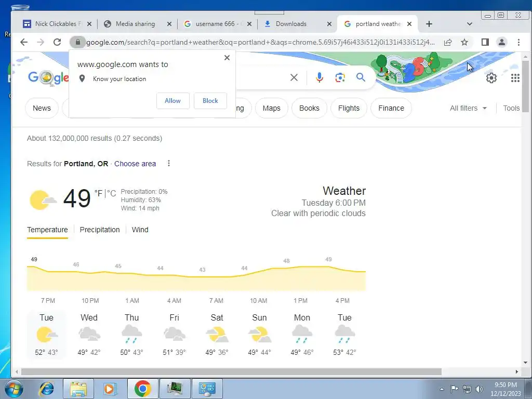
Task: Click the Google doodle logo
Action: click(x=48, y=78)
